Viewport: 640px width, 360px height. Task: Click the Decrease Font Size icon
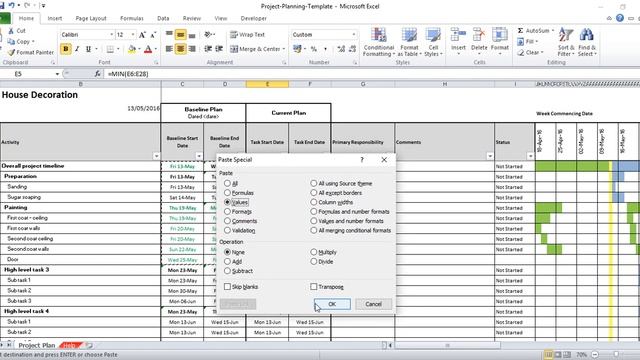[153, 35]
